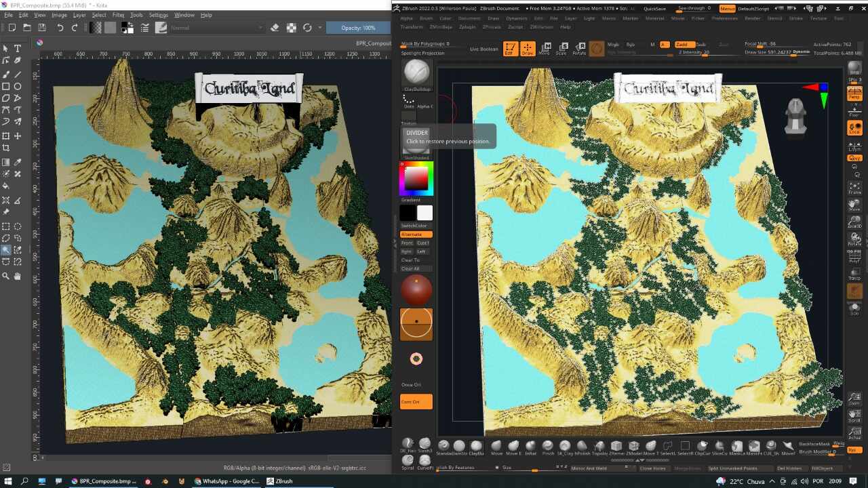Open the Filter menu in Krita

(118, 15)
